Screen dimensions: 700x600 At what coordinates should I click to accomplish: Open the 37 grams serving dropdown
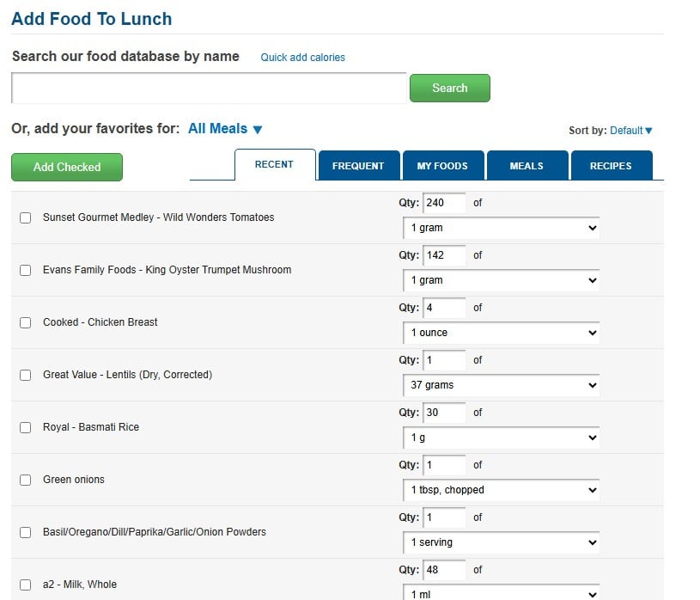[x=501, y=385]
